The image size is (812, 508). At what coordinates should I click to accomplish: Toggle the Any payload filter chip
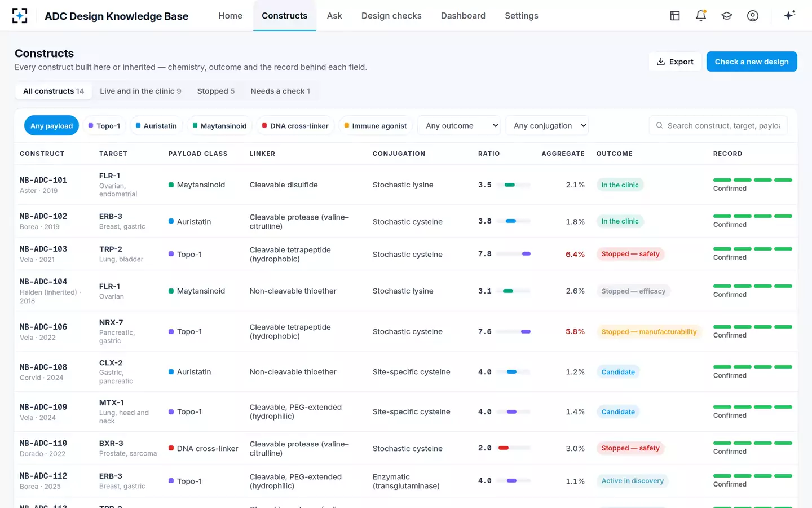51,126
